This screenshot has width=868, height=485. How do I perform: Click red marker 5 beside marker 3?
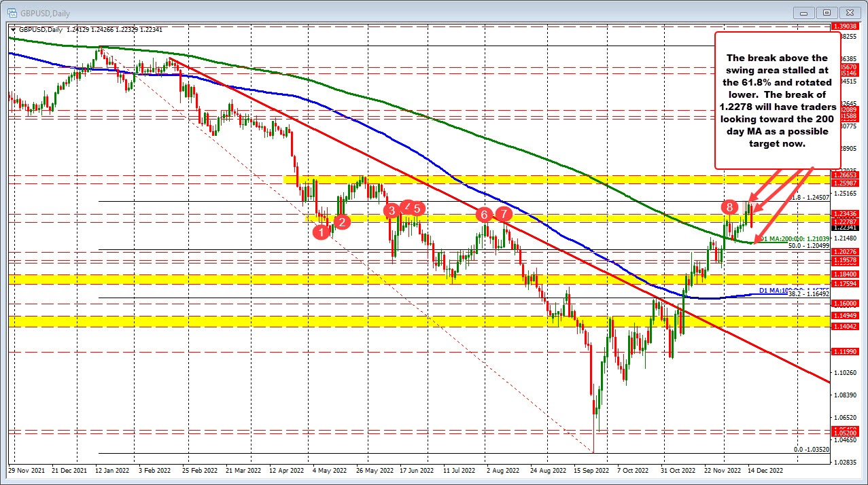[417, 209]
